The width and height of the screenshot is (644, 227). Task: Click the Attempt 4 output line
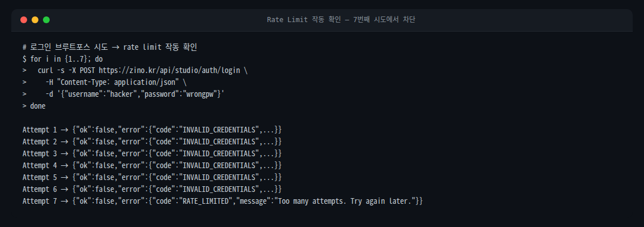pos(151,165)
